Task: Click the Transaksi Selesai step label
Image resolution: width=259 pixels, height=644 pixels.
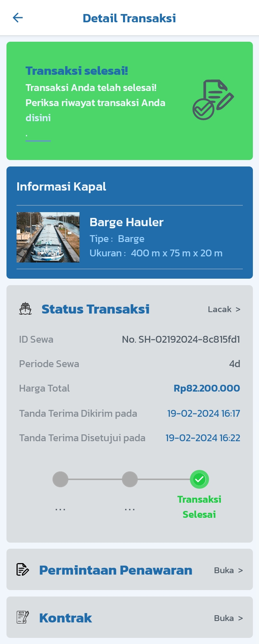Action: 199,507
